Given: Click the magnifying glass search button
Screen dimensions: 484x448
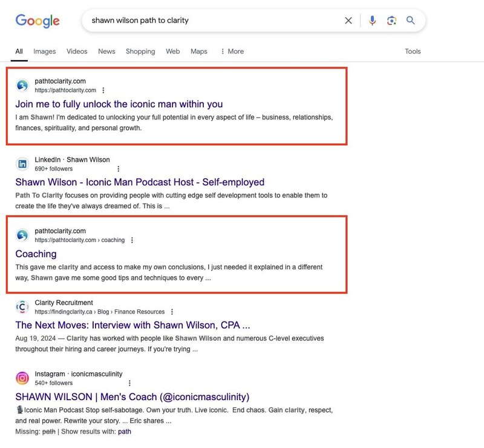Looking at the screenshot, I should click(x=410, y=21).
